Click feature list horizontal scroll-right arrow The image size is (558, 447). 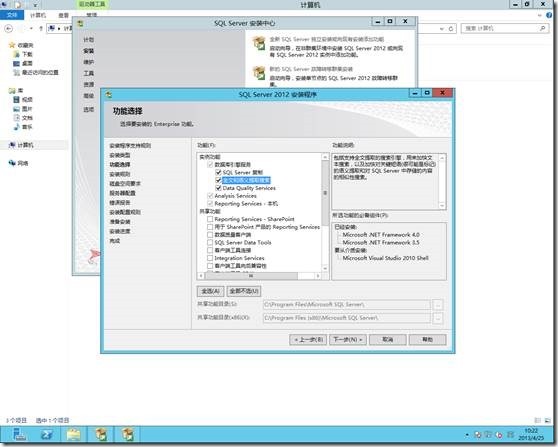coord(318,276)
